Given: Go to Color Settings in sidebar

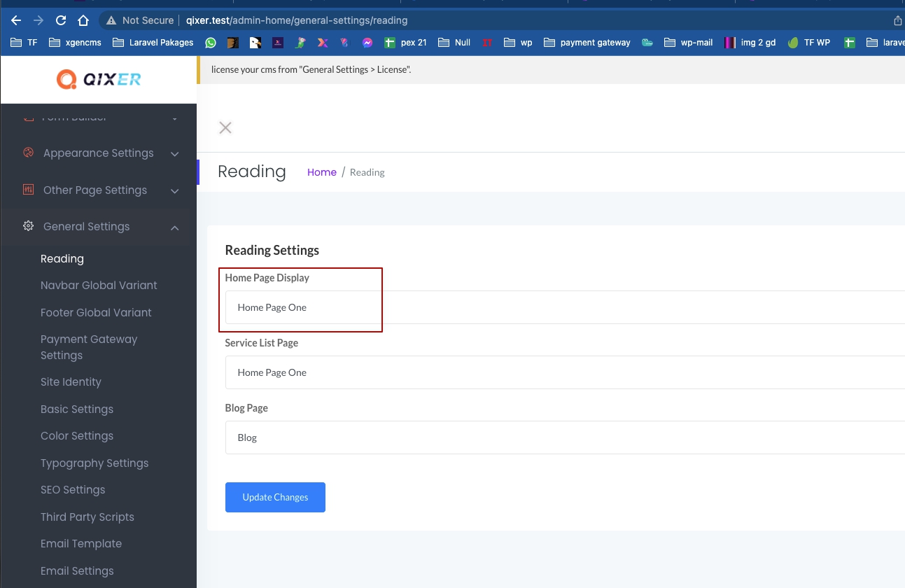Looking at the screenshot, I should coord(77,436).
